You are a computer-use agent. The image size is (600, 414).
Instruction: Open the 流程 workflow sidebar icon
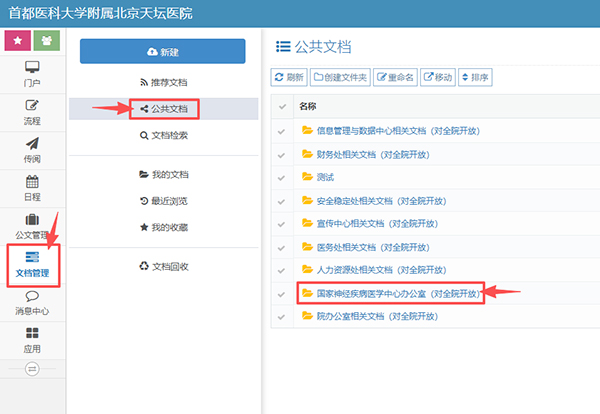coord(32,110)
